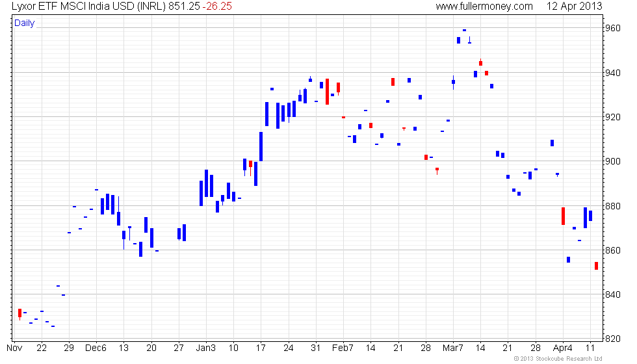Click the last price value 851.25
637x364 pixels.
pyautogui.click(x=184, y=6)
